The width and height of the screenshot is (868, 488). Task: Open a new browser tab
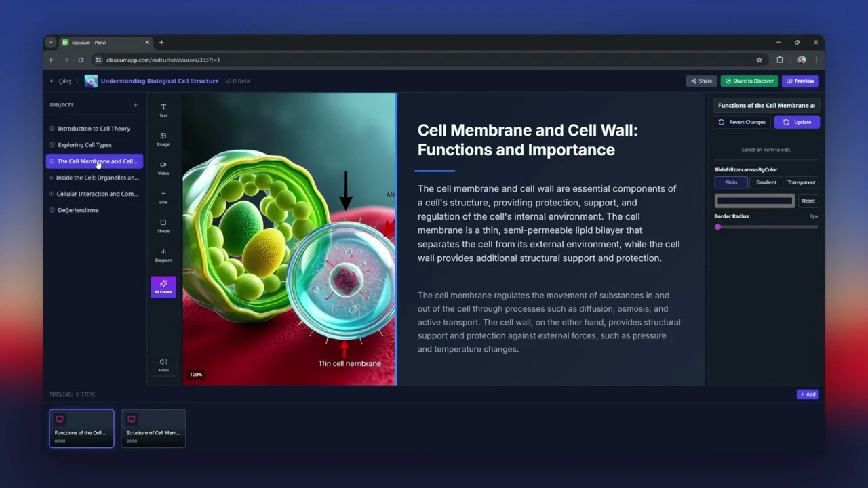click(x=161, y=42)
